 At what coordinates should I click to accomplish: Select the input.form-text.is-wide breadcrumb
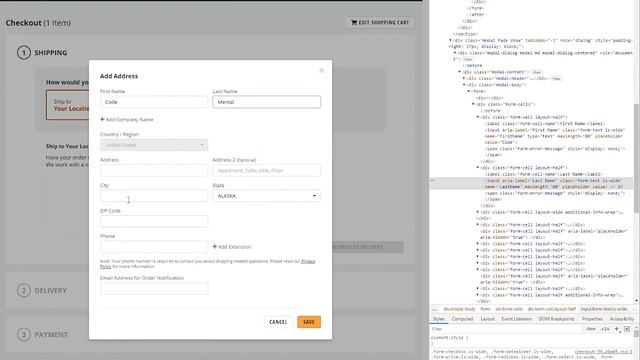604,309
